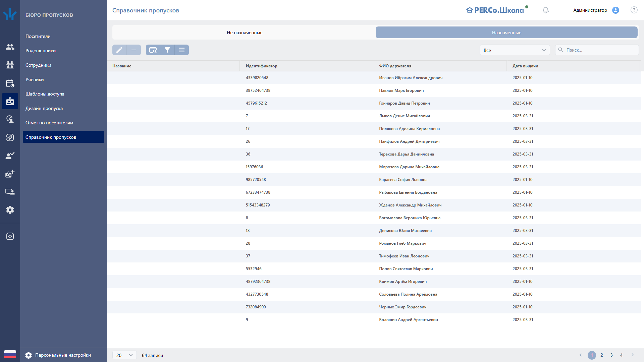
Task: Open the monitor with user sidebar icon
Action: tap(10, 192)
